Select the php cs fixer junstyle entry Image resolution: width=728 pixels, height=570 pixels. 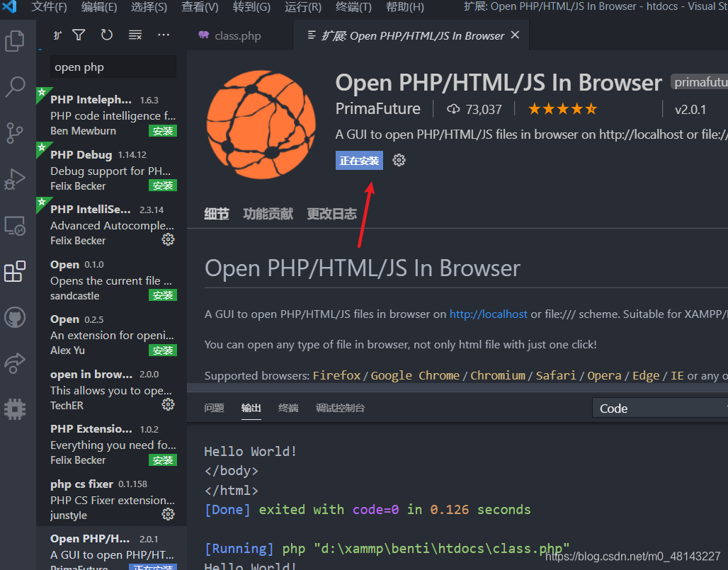point(111,499)
